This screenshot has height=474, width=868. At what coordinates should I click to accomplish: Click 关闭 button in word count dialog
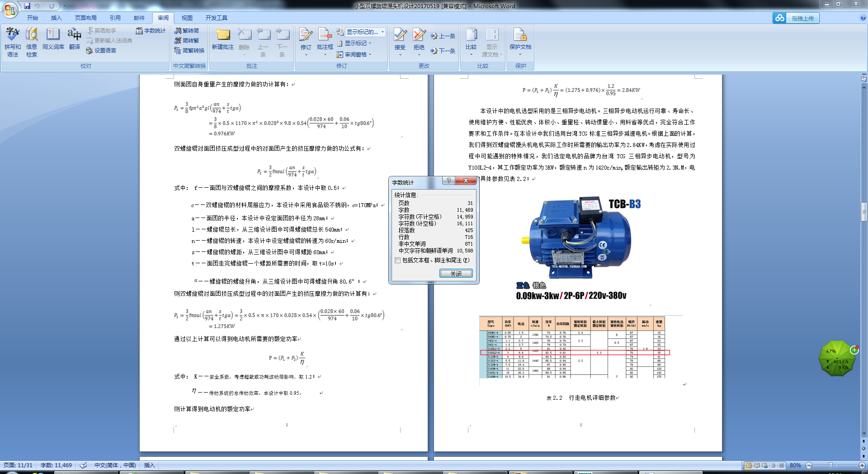(456, 273)
